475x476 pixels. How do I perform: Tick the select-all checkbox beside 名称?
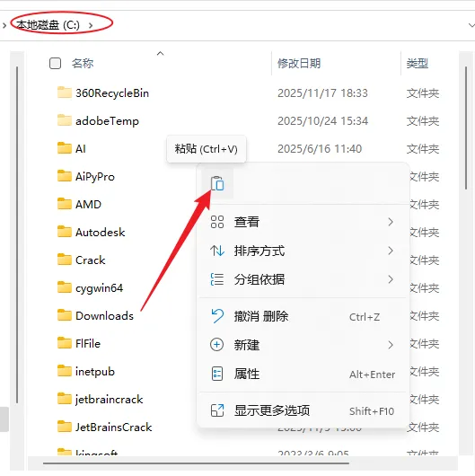[56, 64]
